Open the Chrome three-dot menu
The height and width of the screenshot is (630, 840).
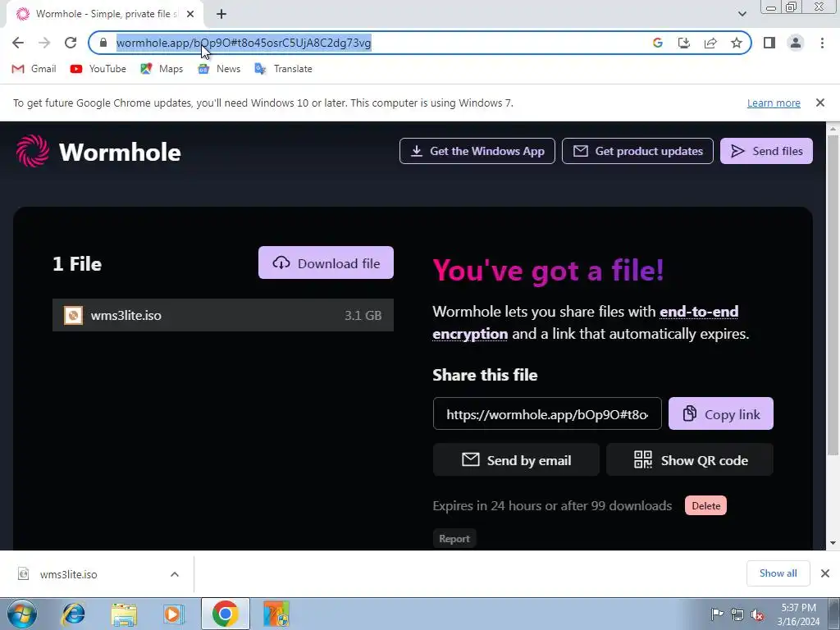[x=822, y=43]
